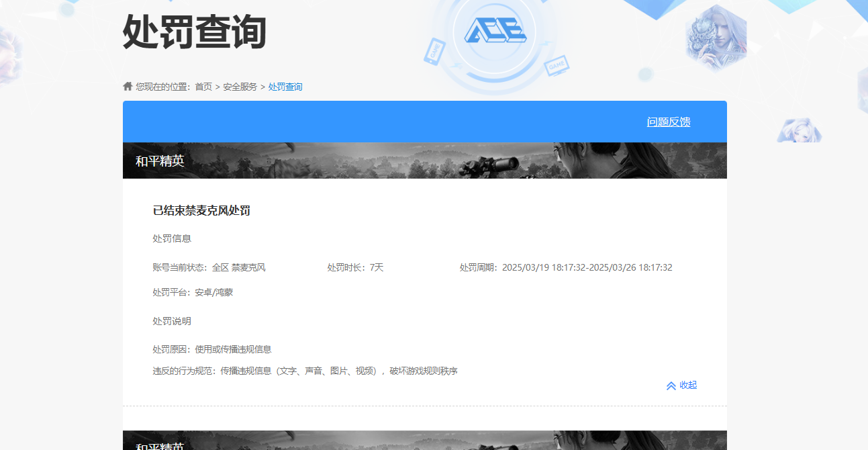Click the blue double-chevron icon beside 收起
The height and width of the screenshot is (450, 868).
[x=671, y=385]
